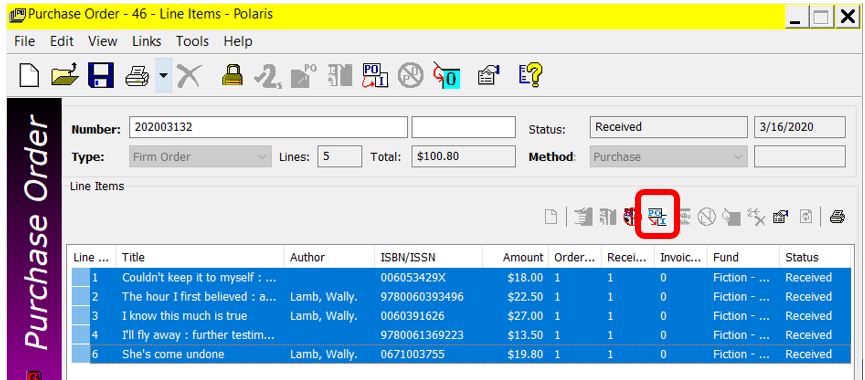Click the grayed release PO document icon
The height and width of the screenshot is (380, 865).
pos(303,76)
